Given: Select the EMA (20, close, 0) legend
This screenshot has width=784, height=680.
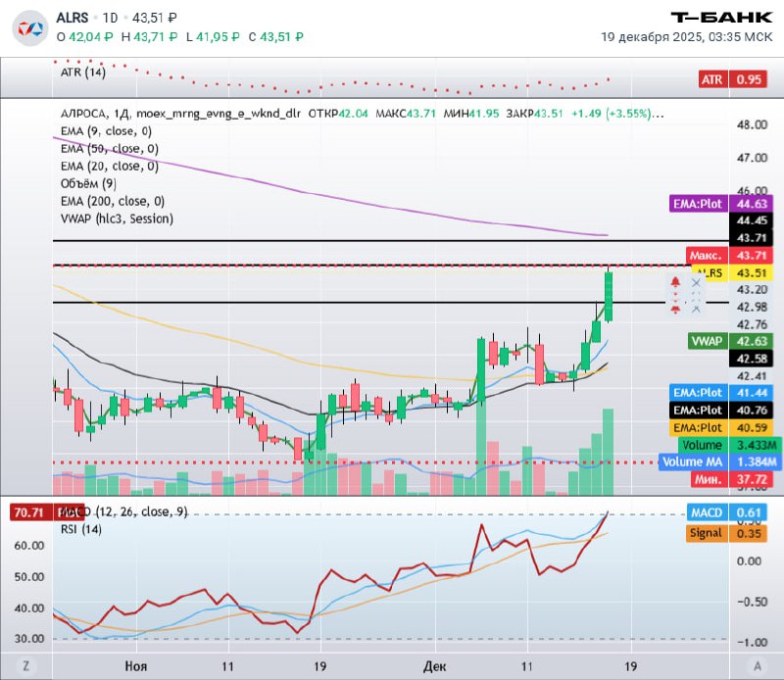Looking at the screenshot, I should 110,166.
